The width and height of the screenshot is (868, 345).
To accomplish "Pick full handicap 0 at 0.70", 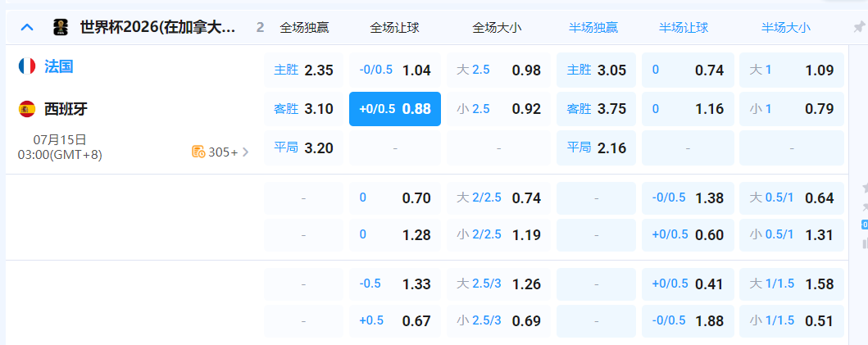I will pyautogui.click(x=395, y=198).
